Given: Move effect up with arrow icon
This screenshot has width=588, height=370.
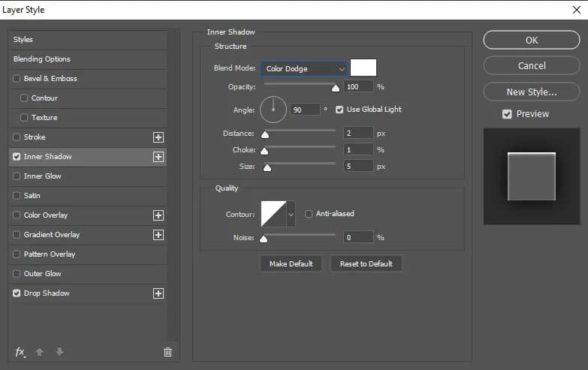Looking at the screenshot, I should click(39, 352).
